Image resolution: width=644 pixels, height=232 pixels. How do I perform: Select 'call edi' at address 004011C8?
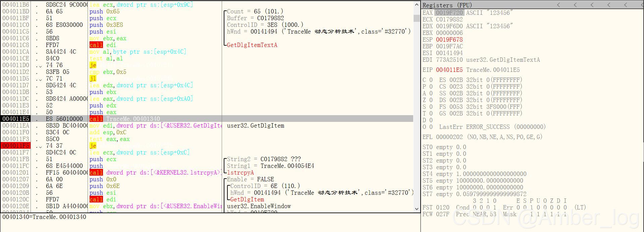[x=103, y=45]
